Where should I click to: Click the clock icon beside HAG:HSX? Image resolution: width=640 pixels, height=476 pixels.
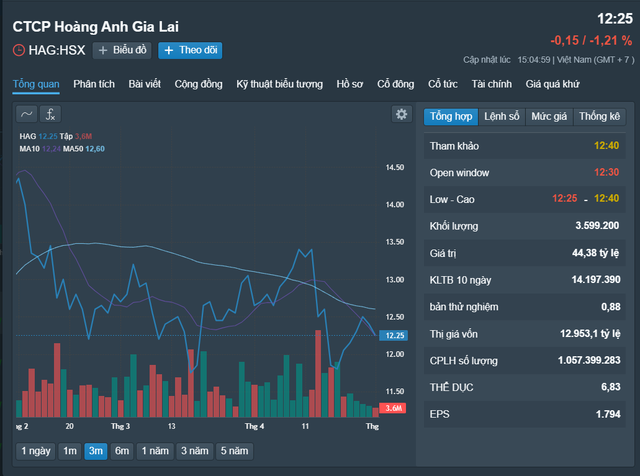click(18, 50)
